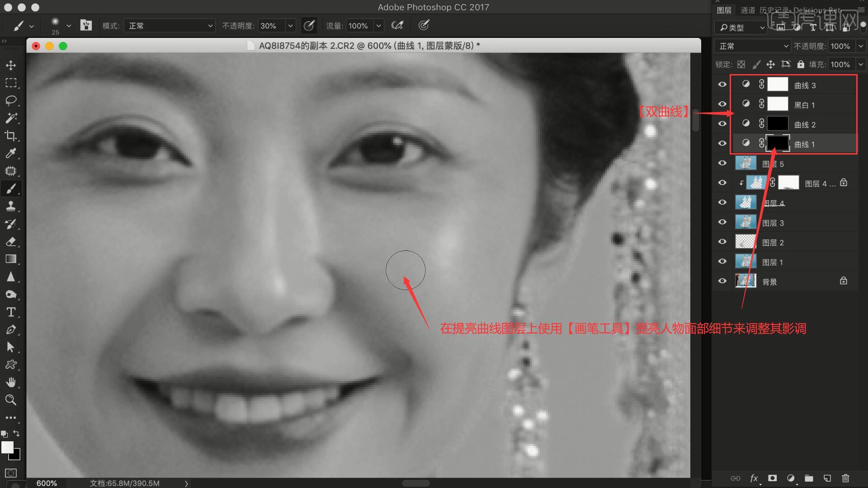Image resolution: width=868 pixels, height=488 pixels.
Task: Create a new layer group folder
Action: point(809,478)
